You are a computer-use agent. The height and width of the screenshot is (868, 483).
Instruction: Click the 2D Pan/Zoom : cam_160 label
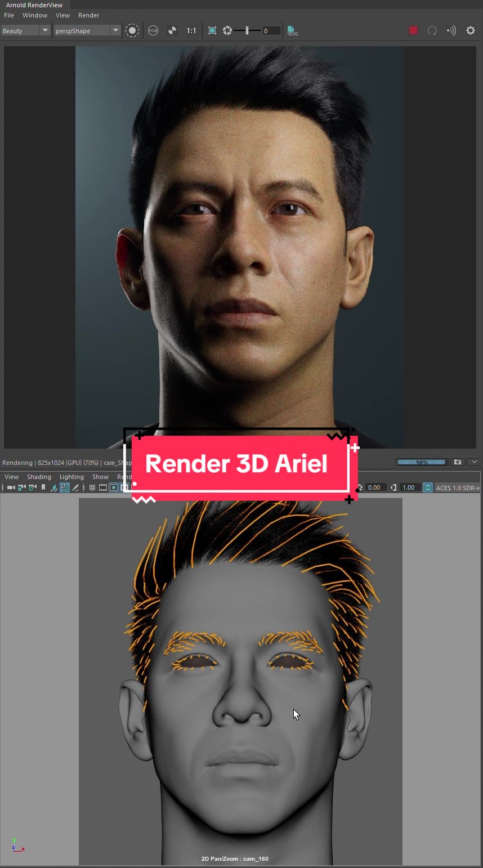click(x=235, y=858)
